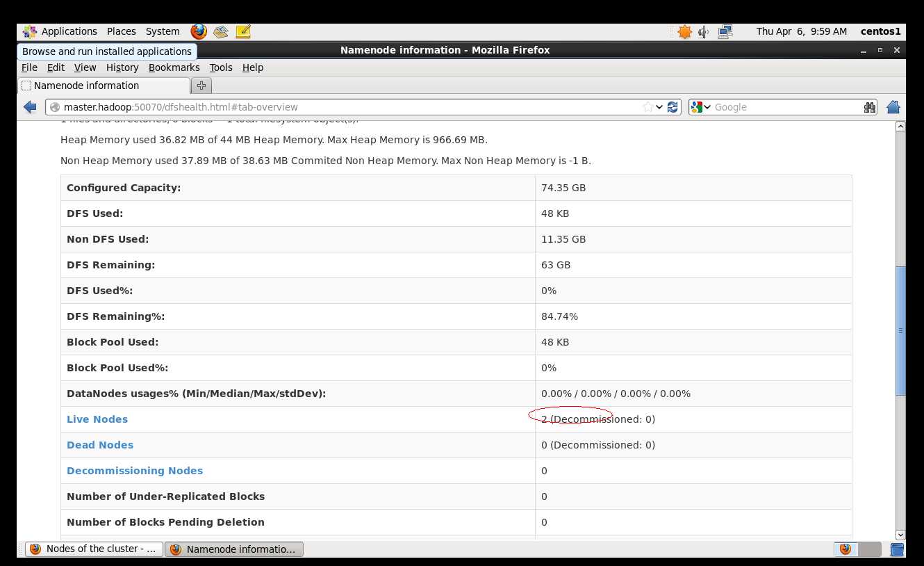Open the Decommissioning Nodes link
Image resolution: width=924 pixels, height=566 pixels.
point(135,471)
